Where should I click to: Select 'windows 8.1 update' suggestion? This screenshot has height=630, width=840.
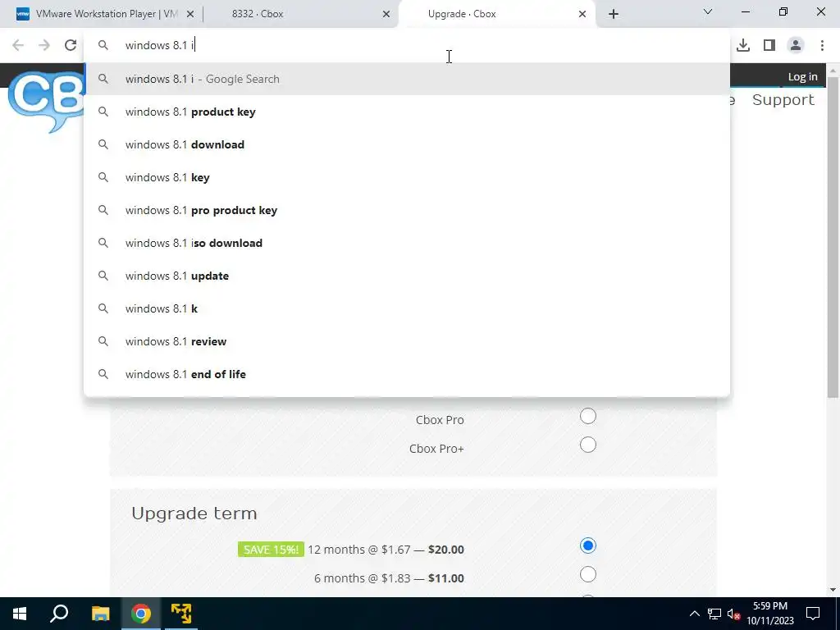tap(407, 276)
